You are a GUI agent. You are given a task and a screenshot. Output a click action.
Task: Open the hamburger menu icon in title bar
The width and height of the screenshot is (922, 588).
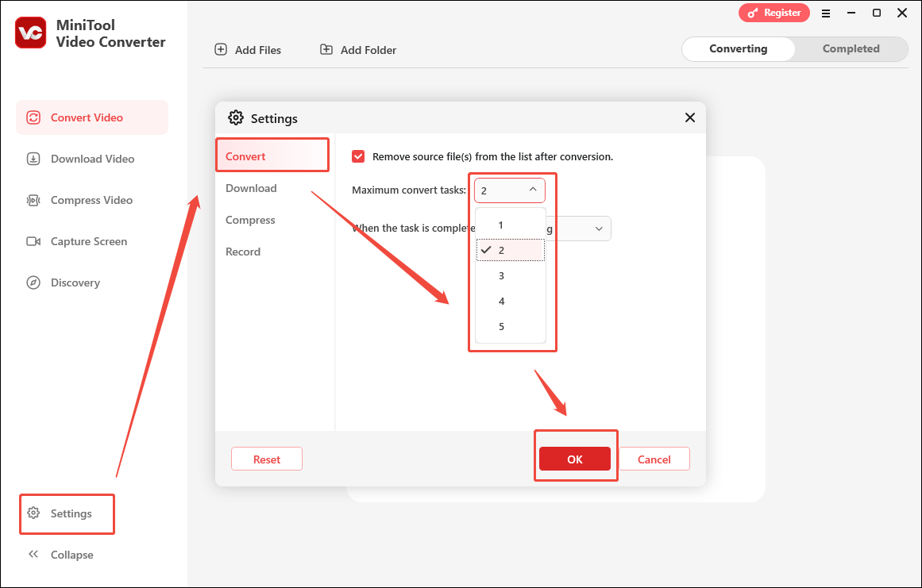click(826, 13)
